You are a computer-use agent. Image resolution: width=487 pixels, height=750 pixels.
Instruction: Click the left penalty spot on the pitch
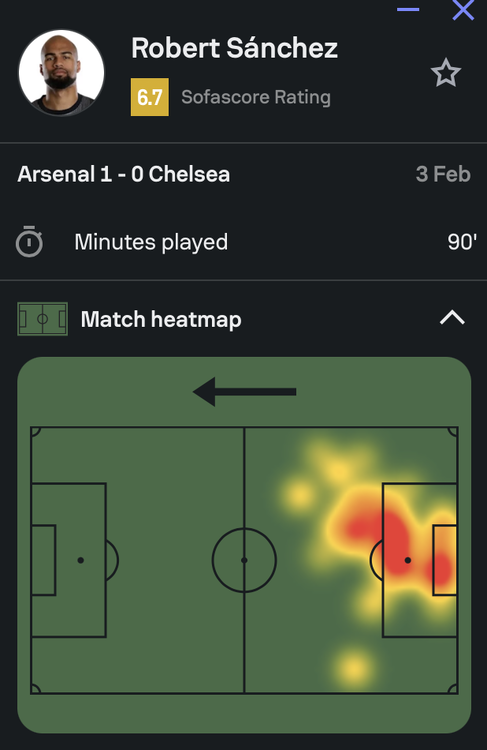80,560
